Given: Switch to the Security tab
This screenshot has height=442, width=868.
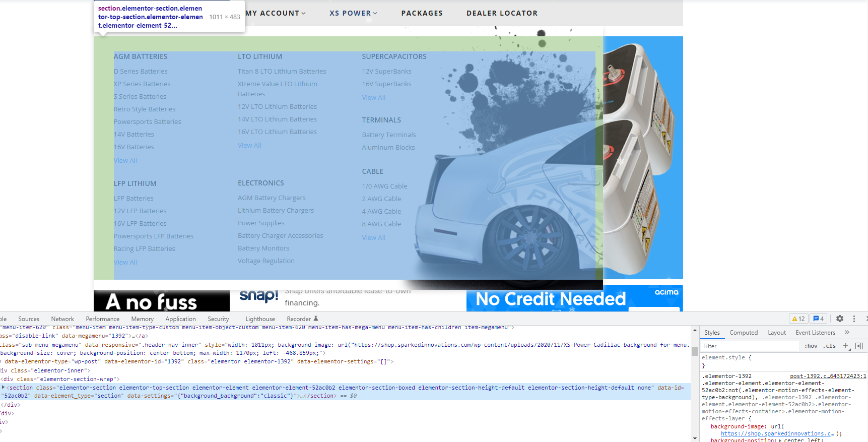Looking at the screenshot, I should pos(218,319).
